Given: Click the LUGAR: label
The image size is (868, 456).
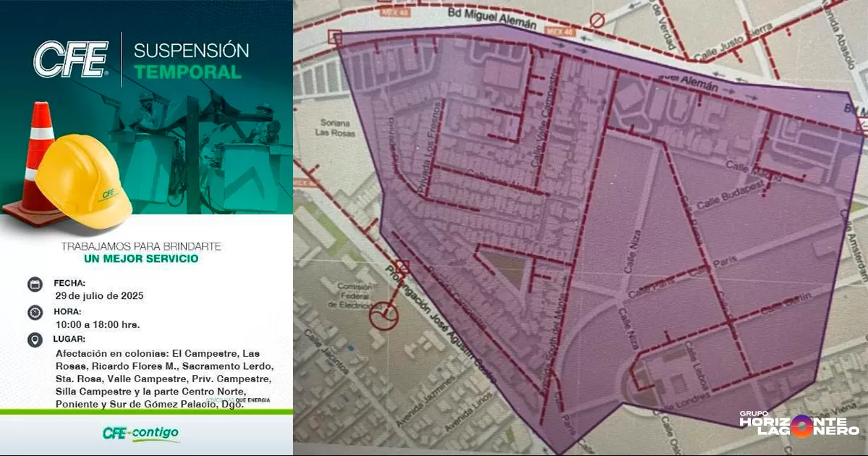Looking at the screenshot, I should click(69, 339).
